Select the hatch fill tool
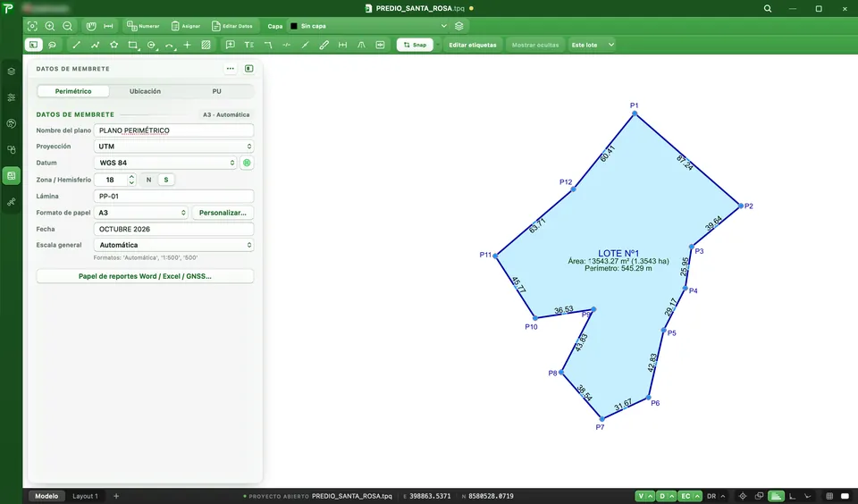The image size is (858, 504). tap(206, 45)
